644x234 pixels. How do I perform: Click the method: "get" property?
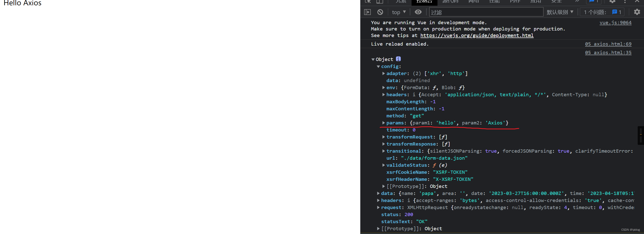coord(405,116)
